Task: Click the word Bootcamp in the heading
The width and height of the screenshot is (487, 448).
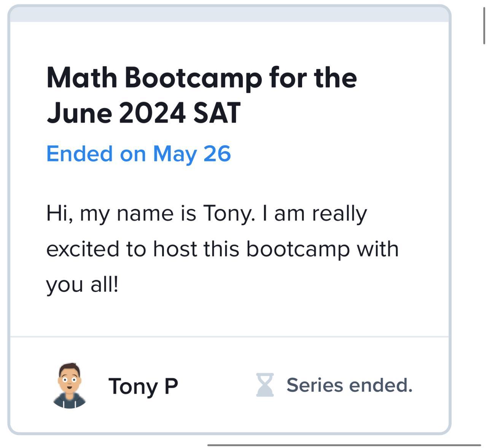Action: tap(193, 78)
